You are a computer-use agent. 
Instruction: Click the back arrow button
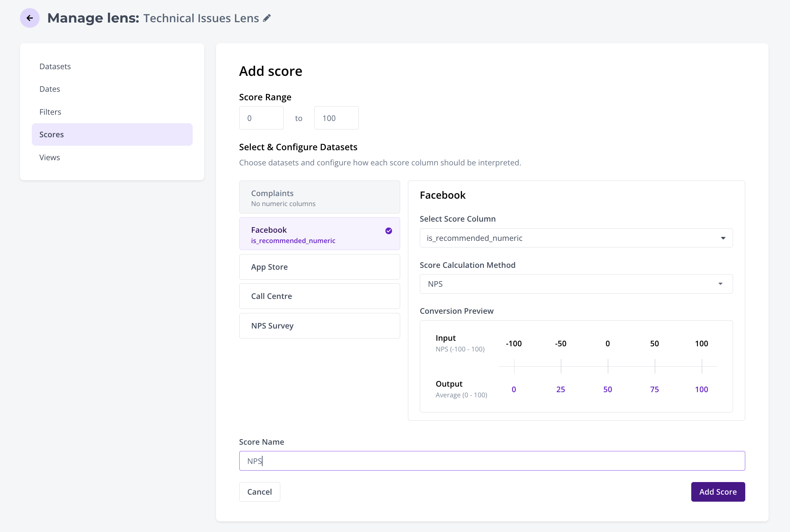(30, 18)
